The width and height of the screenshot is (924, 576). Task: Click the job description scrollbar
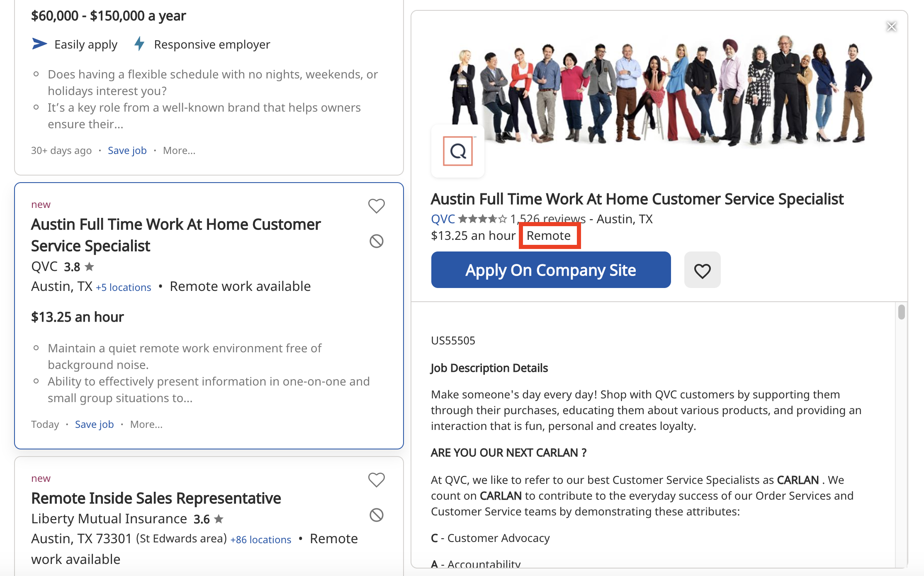click(x=902, y=312)
